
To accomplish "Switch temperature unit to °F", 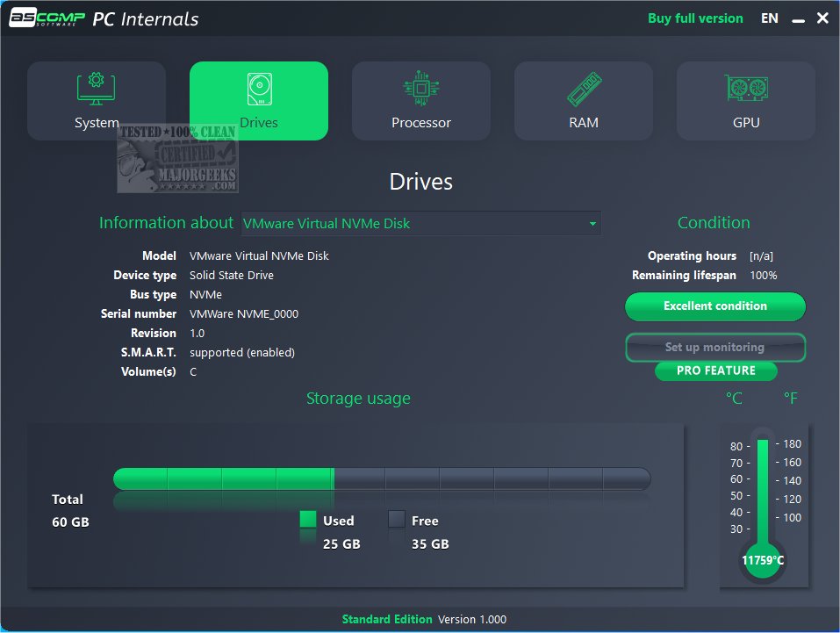I will tap(791, 399).
